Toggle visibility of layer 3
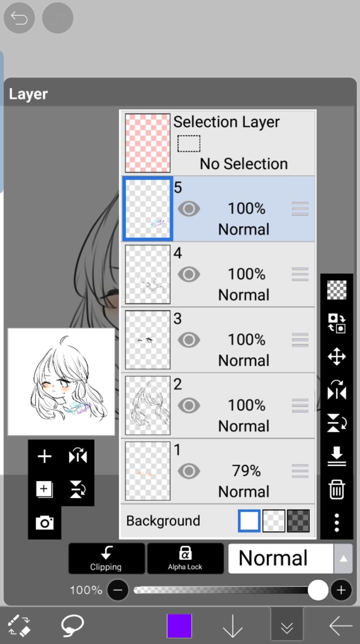 point(189,340)
